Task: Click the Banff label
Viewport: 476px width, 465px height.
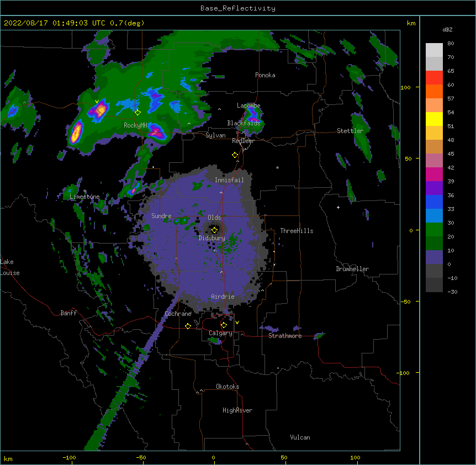Action: point(68,313)
